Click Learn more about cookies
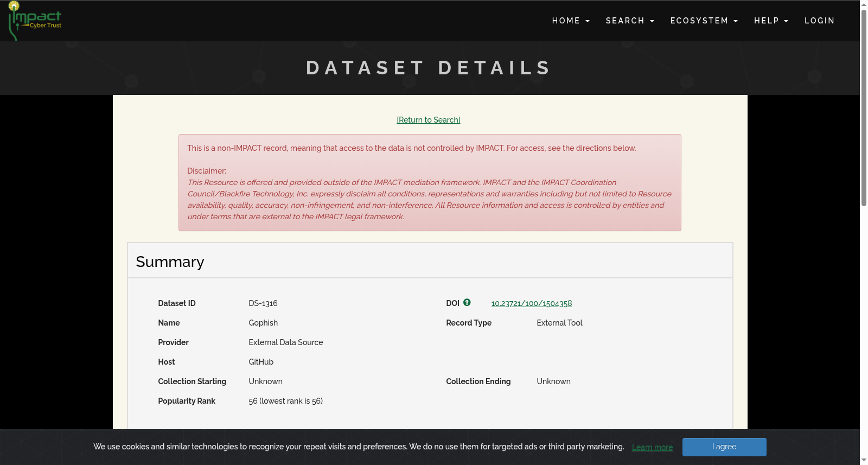 (652, 447)
